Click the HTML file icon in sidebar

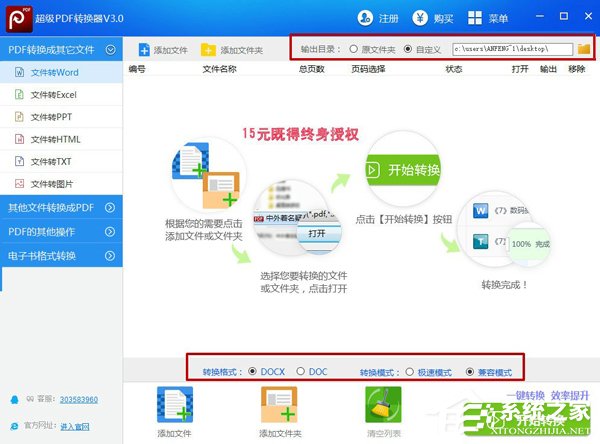tap(19, 139)
